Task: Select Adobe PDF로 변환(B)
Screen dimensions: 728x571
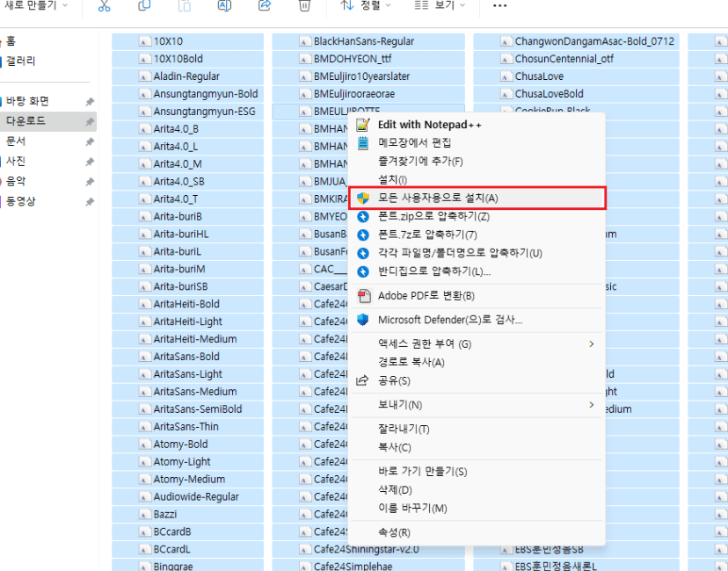Action: [477, 296]
